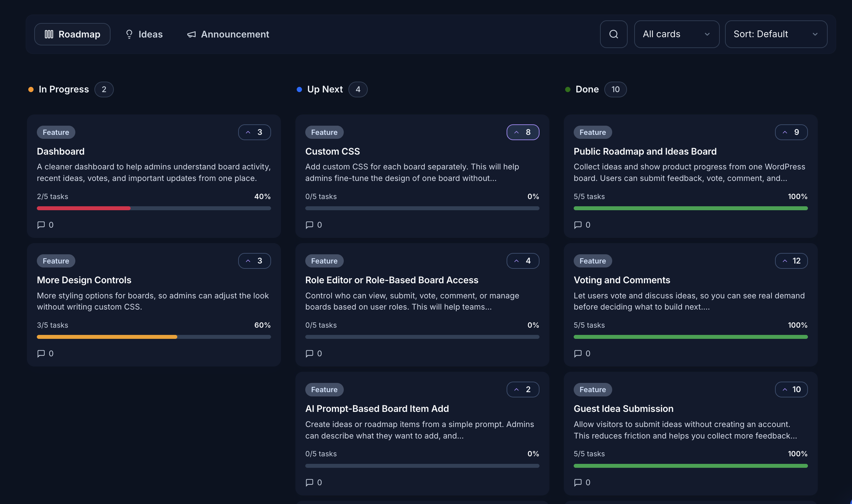Click the Up Next column heading
Viewport: 852px width, 504px height.
pyautogui.click(x=325, y=89)
